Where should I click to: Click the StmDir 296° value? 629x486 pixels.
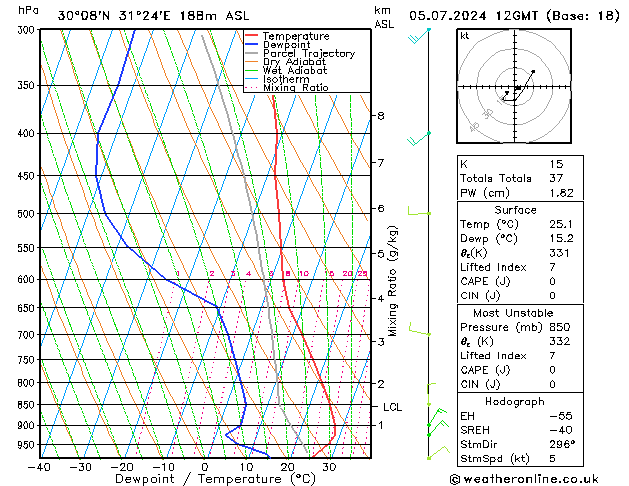[562, 444]
